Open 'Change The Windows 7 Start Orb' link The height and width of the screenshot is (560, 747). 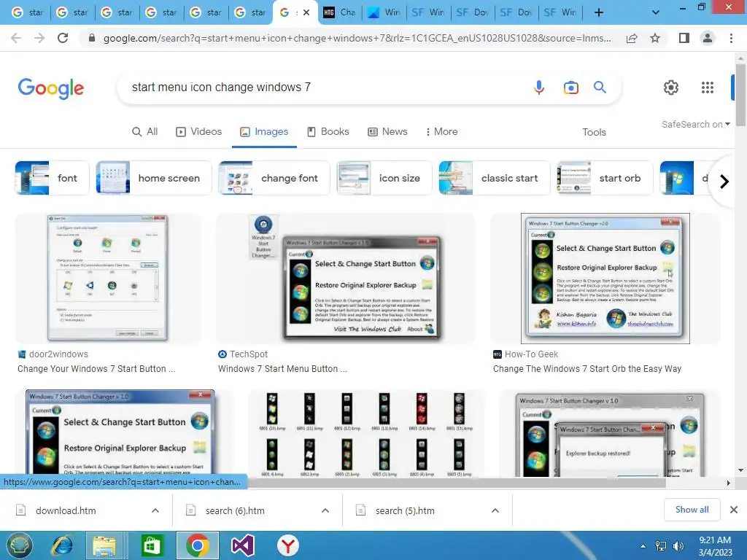click(587, 368)
